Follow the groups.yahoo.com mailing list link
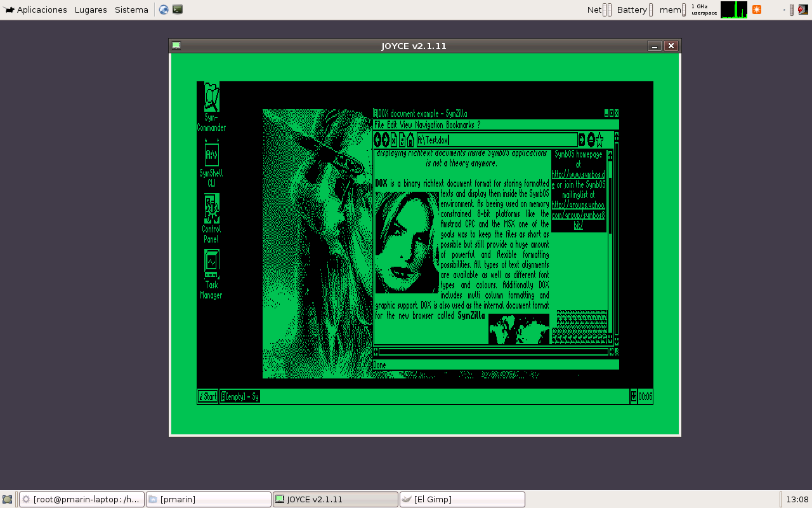812x508 pixels. [578, 210]
